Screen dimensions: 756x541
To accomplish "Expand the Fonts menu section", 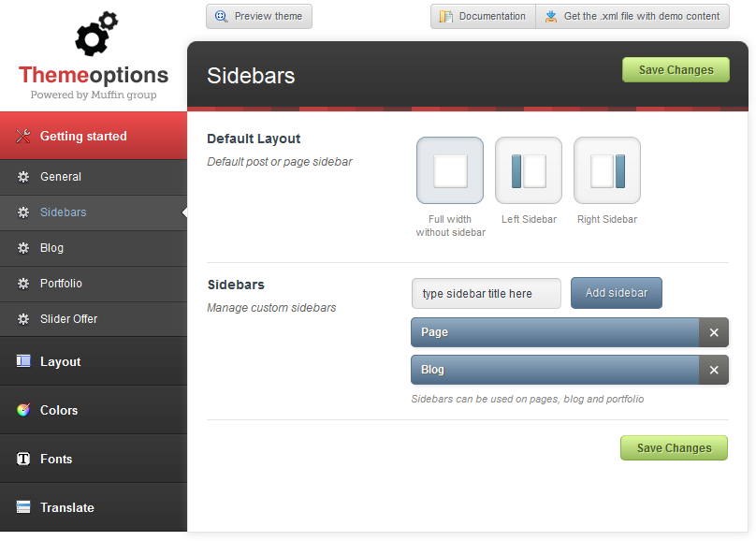I will coord(94,459).
